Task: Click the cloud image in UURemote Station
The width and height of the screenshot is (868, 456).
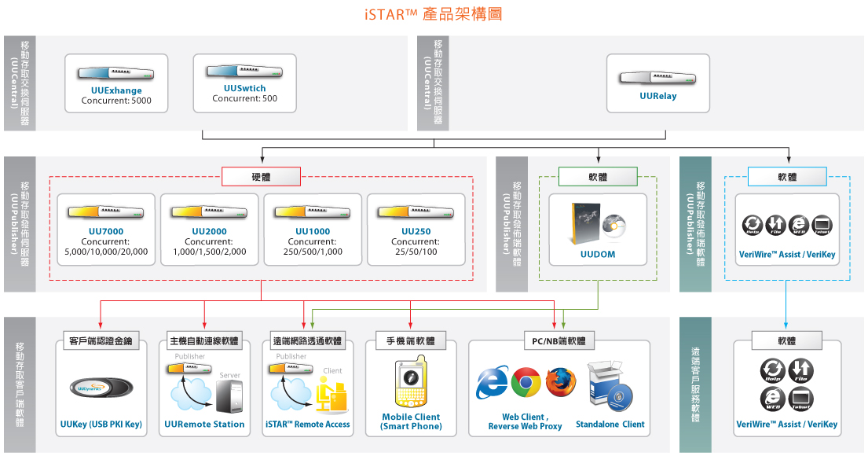Action: [x=192, y=393]
